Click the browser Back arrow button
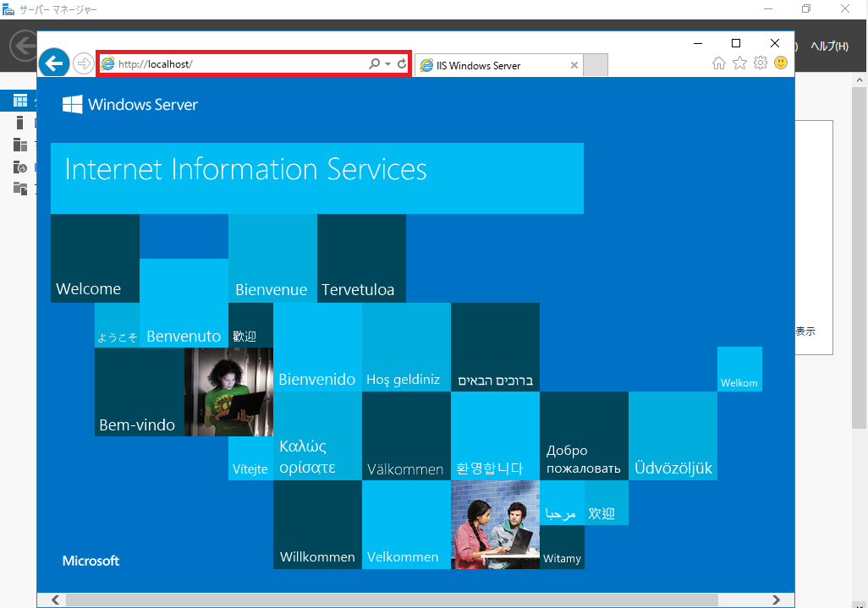Image resolution: width=868 pixels, height=608 pixels. [x=53, y=63]
